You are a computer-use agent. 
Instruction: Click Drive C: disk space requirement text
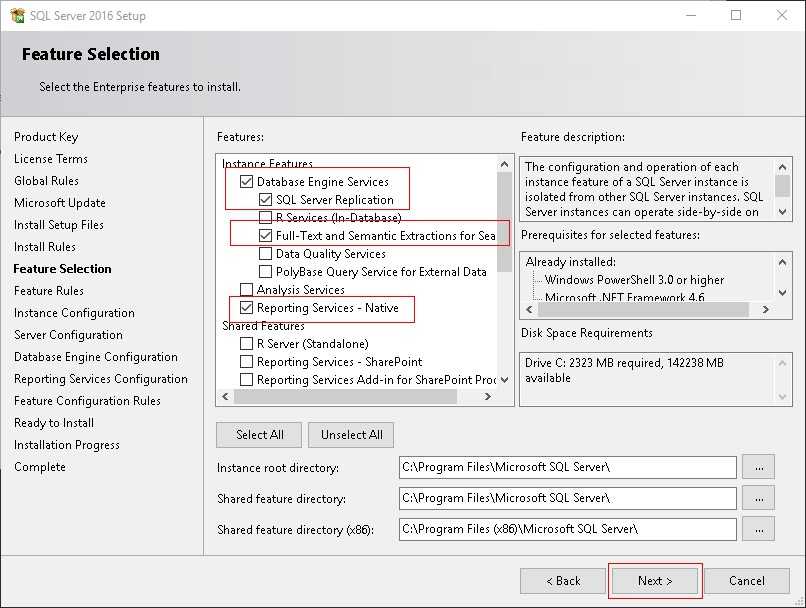click(x=624, y=370)
